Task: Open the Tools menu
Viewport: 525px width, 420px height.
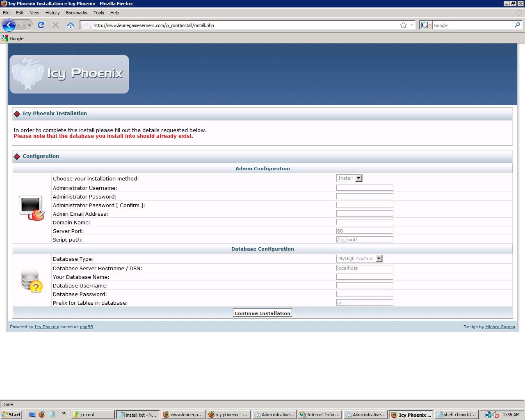Action: click(98, 13)
